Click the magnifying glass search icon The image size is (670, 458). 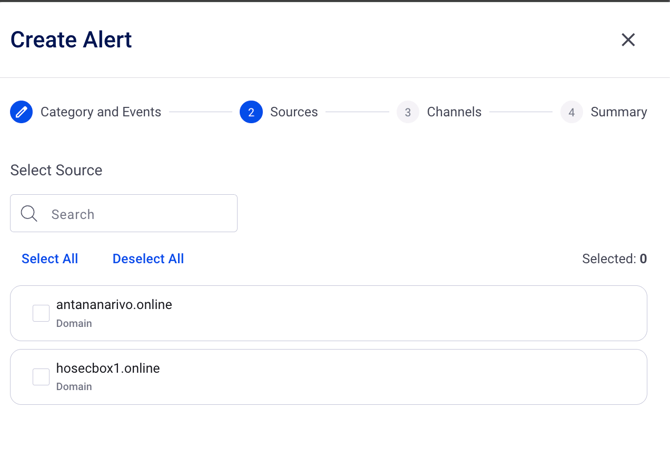point(29,214)
